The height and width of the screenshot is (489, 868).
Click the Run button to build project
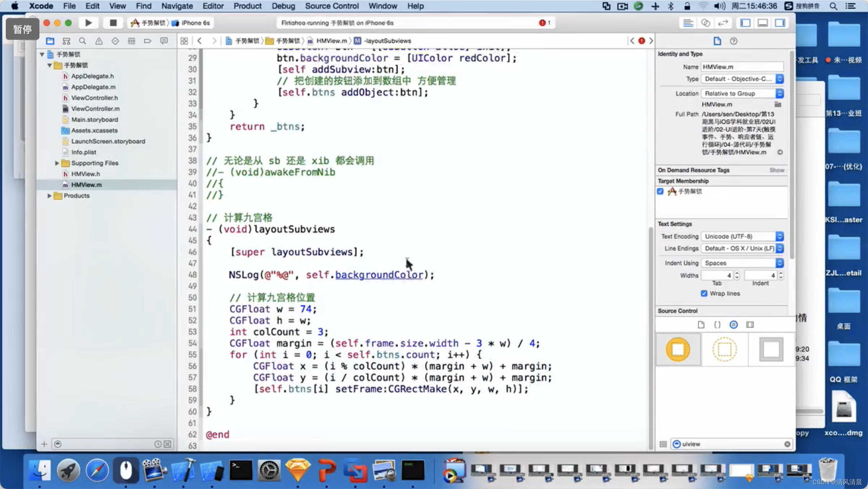coord(88,23)
